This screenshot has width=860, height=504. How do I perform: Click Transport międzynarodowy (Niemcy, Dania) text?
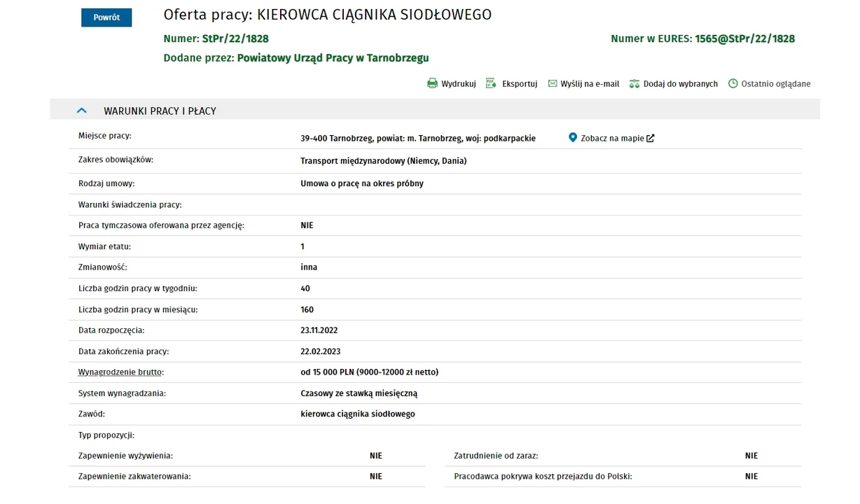coord(384,161)
